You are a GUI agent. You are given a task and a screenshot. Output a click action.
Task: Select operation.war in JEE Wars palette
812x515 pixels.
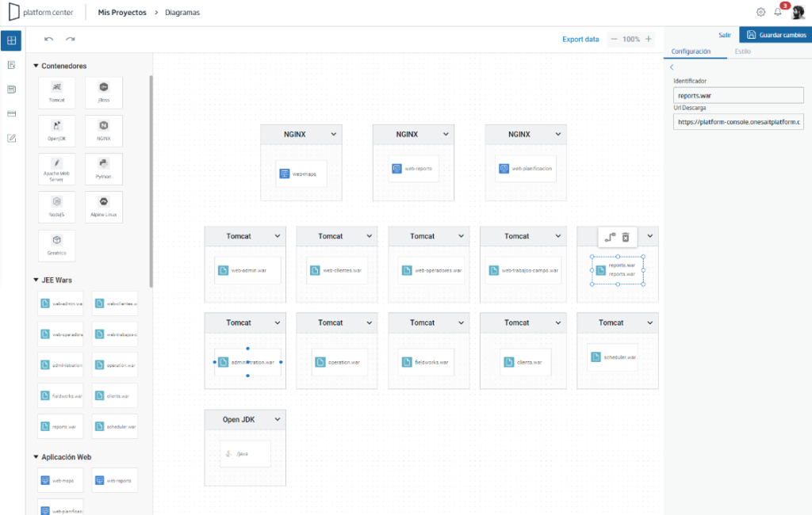[115, 365]
